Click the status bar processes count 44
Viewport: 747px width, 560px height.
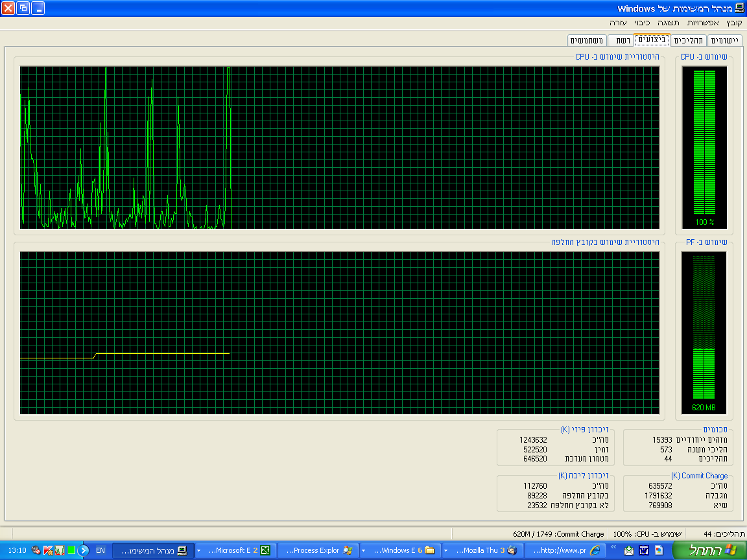[724, 534]
